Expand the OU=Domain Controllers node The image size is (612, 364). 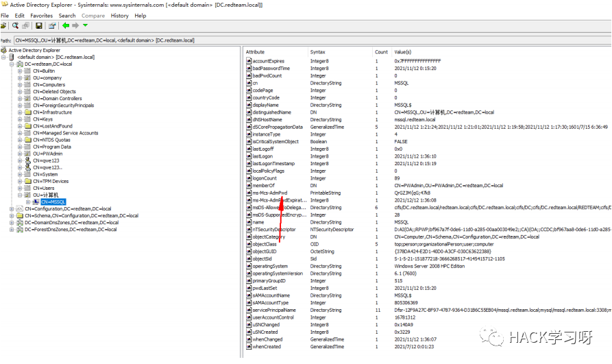coord(19,99)
